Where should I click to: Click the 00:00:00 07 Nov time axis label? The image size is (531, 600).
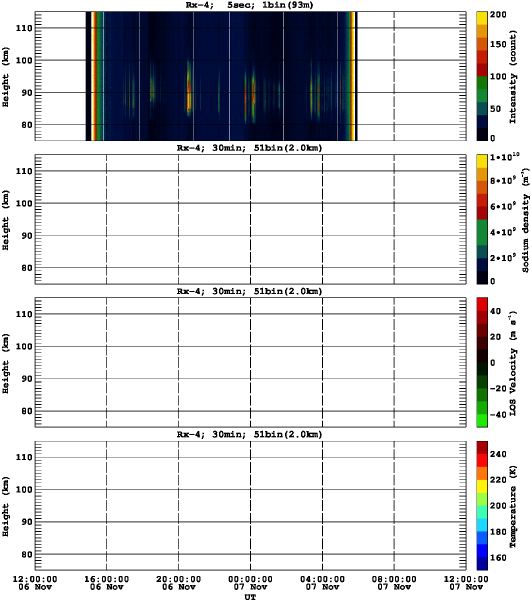[250, 583]
